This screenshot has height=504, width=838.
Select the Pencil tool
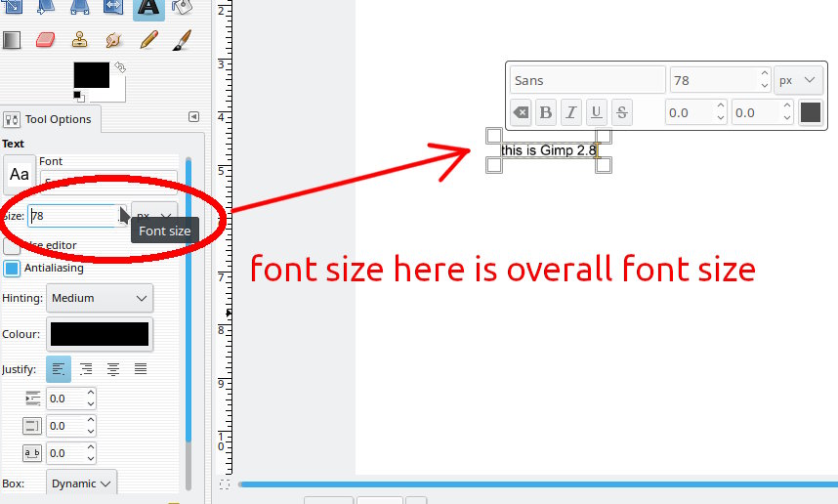coord(148,40)
